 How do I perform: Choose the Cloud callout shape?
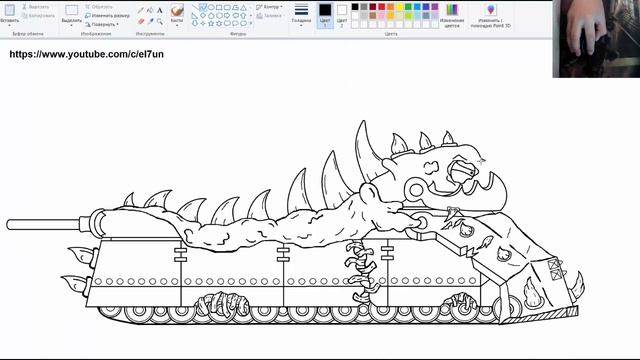click(x=243, y=23)
